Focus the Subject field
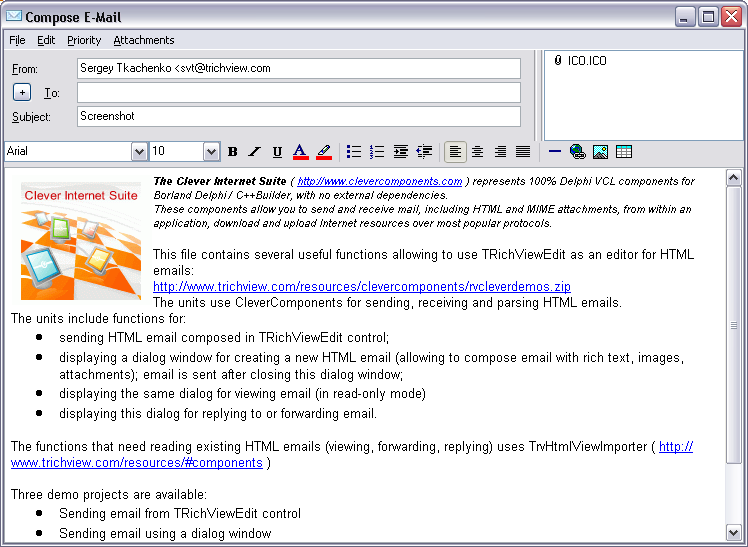The height and width of the screenshot is (547, 748). 299,116
